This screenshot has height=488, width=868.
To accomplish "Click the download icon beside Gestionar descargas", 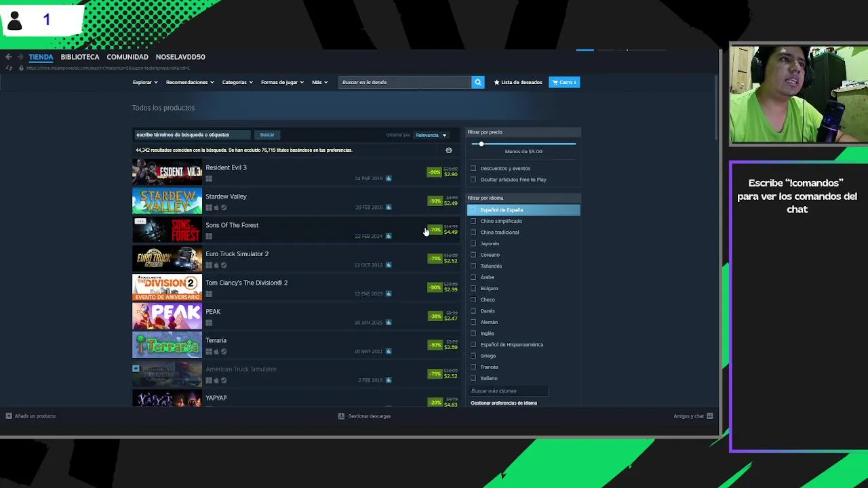I will 341,416.
